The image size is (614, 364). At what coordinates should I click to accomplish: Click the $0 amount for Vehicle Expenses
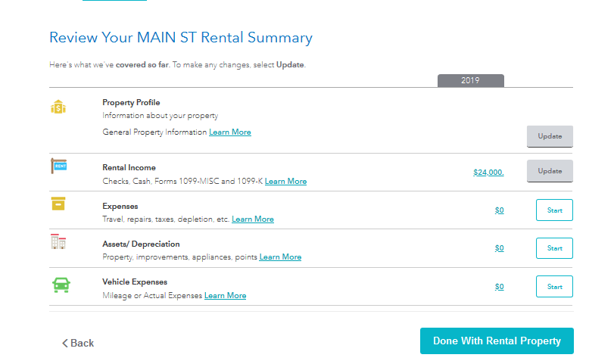(499, 287)
